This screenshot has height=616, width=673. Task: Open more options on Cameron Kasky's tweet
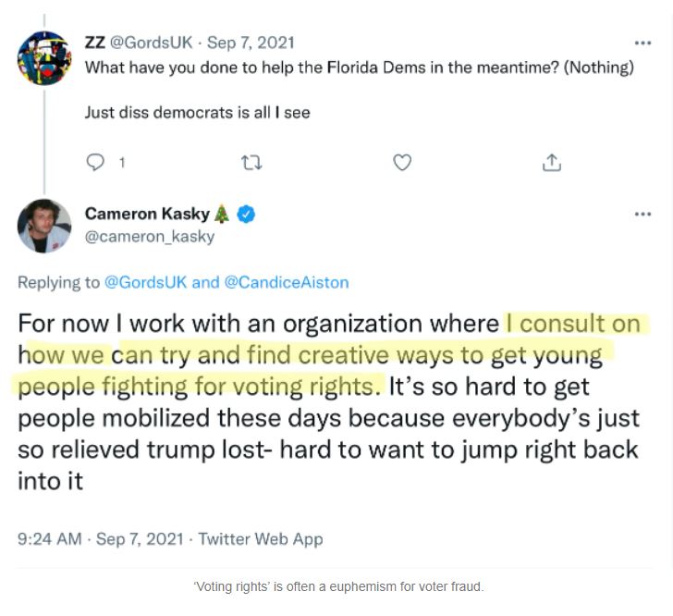(x=642, y=214)
